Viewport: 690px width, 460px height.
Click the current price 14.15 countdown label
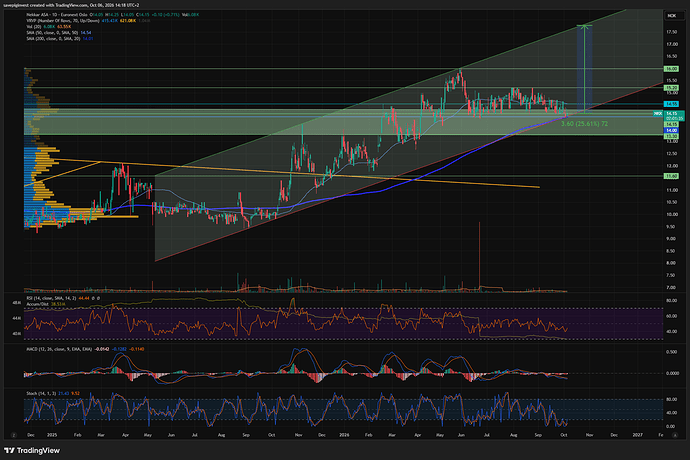674,116
